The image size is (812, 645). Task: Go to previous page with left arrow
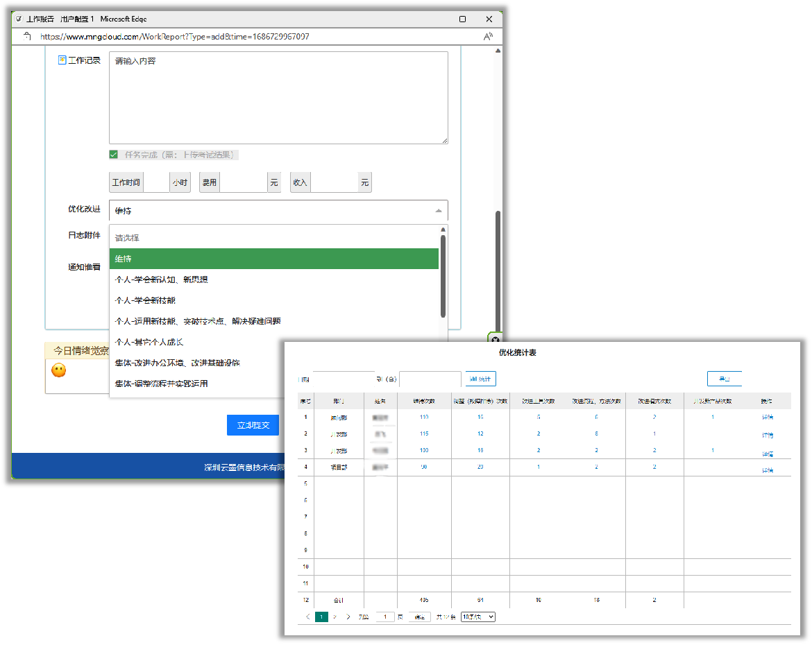(308, 617)
